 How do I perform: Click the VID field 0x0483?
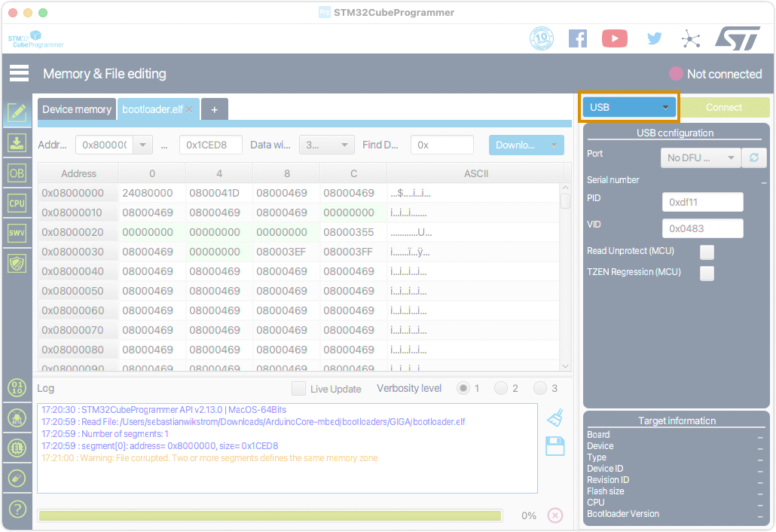tap(703, 228)
